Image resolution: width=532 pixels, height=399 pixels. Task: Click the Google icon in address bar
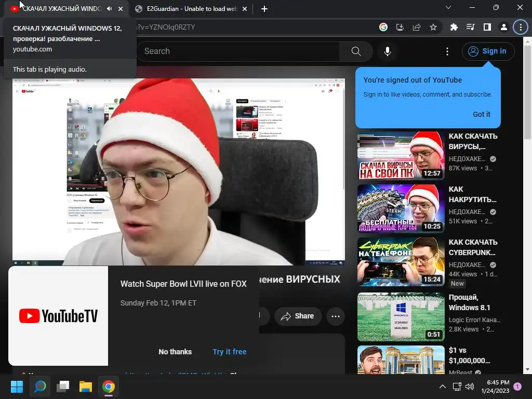coord(383,27)
